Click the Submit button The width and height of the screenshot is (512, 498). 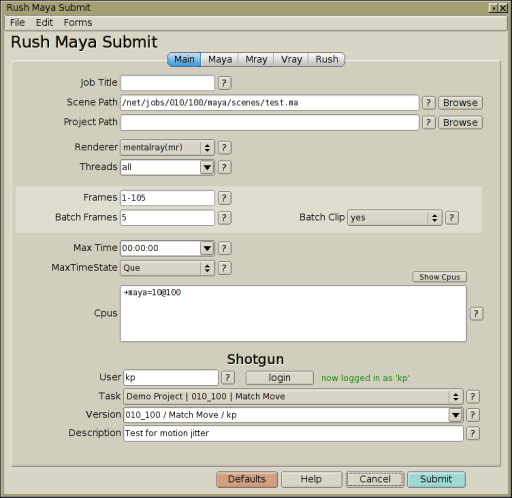(x=436, y=479)
